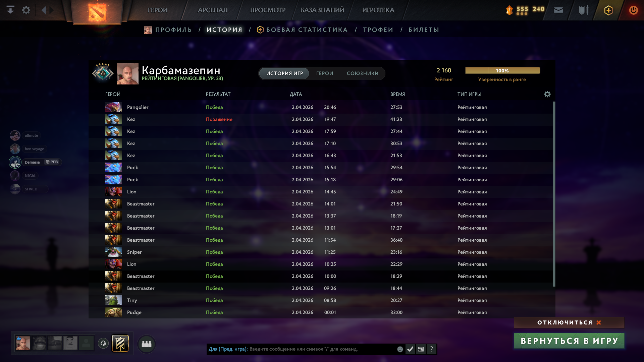Sort by the ТИП ИГРЫ column header
Screen dimensions: 644x362
[469, 94]
